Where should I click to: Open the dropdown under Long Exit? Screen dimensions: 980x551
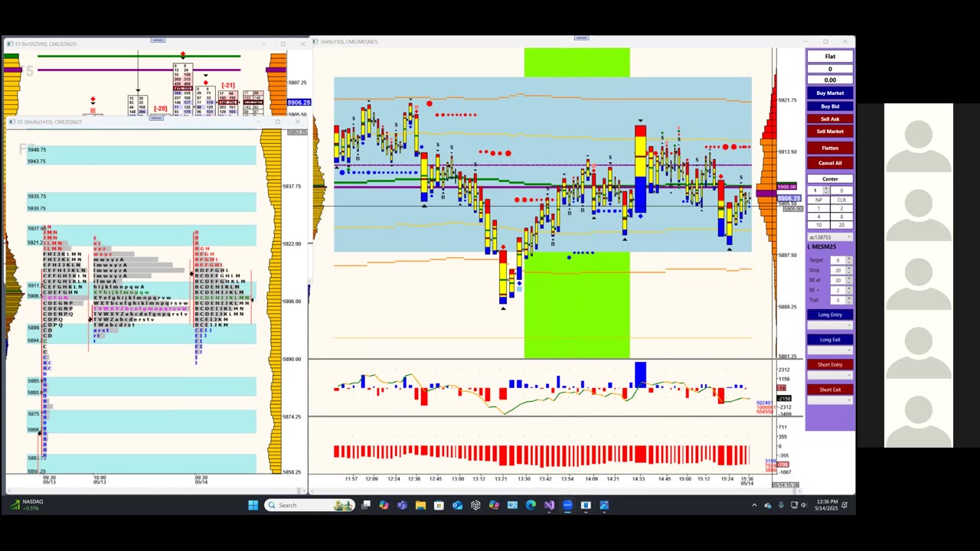click(x=830, y=350)
